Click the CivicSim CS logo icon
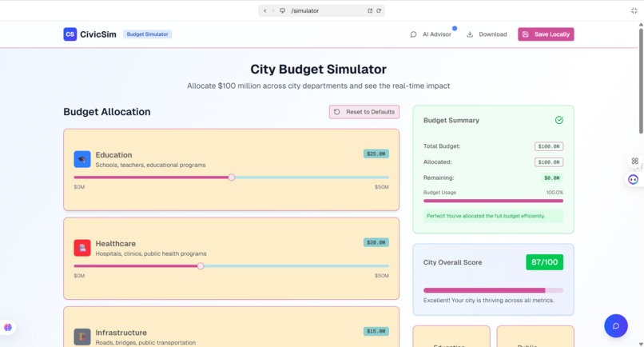644x347 pixels. [x=70, y=34]
